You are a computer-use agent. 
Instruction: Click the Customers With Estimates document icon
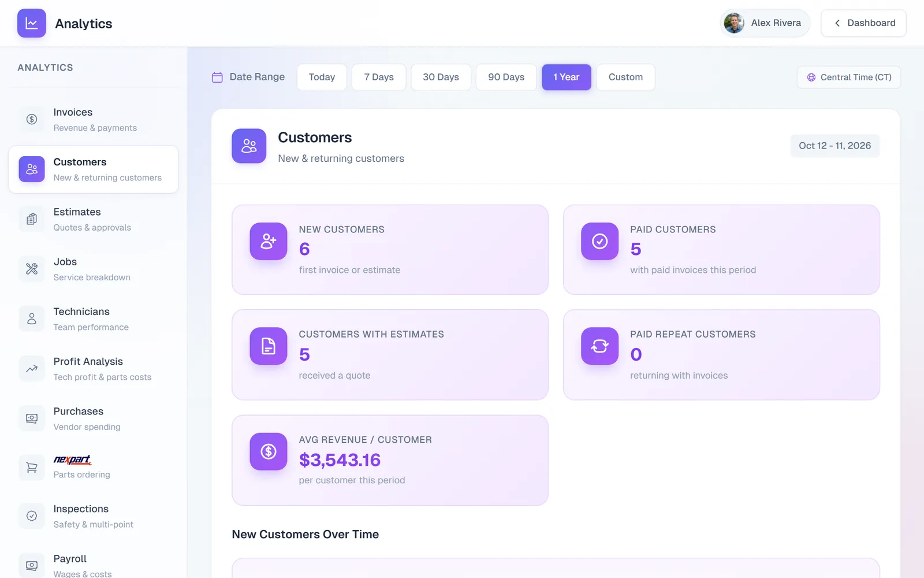269,346
